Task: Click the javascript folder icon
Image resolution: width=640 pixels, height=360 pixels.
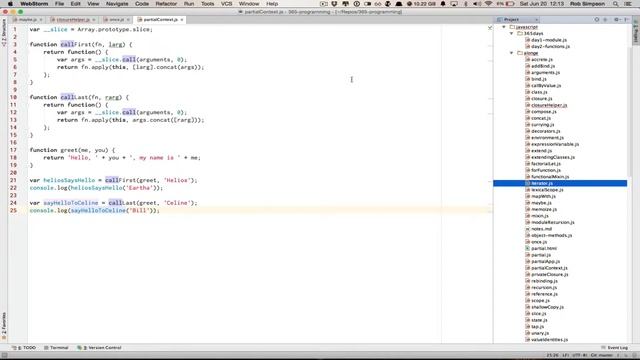Action: pyautogui.click(x=512, y=27)
